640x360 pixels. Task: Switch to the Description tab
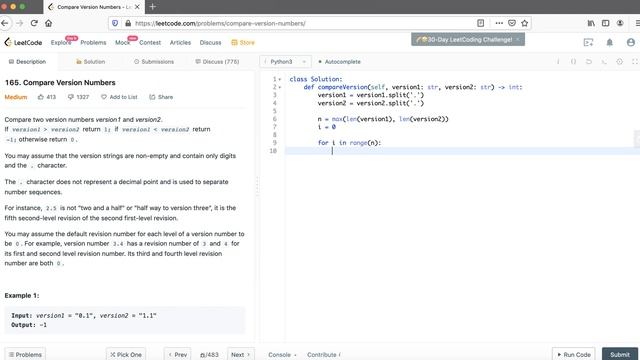coord(27,62)
